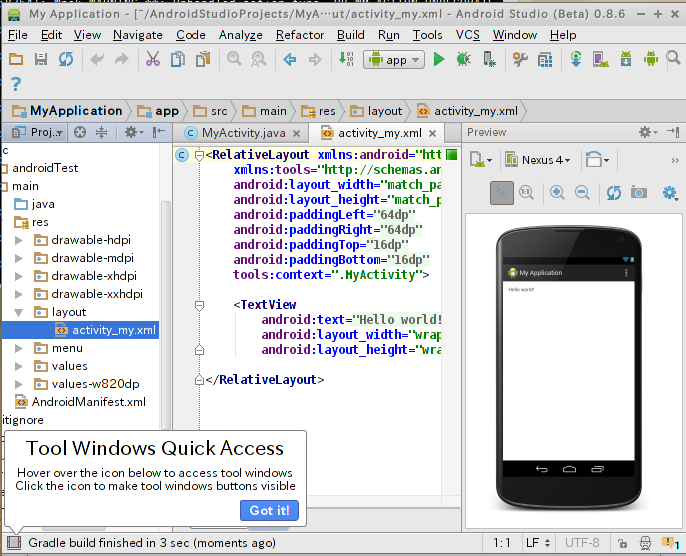This screenshot has height=556, width=686.
Task: Switch to the MyActivity.java tab
Action: coord(242,133)
